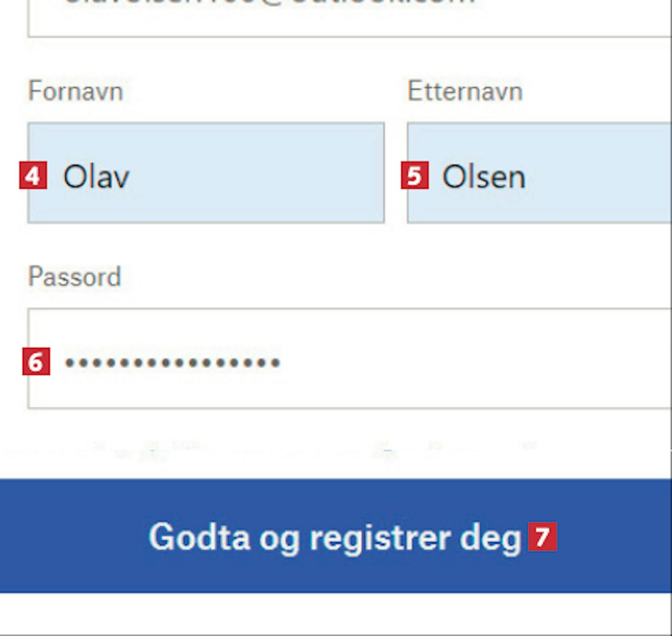Image resolution: width=672 pixels, height=636 pixels.
Task: Click the red number 4 badge
Action: click(33, 176)
